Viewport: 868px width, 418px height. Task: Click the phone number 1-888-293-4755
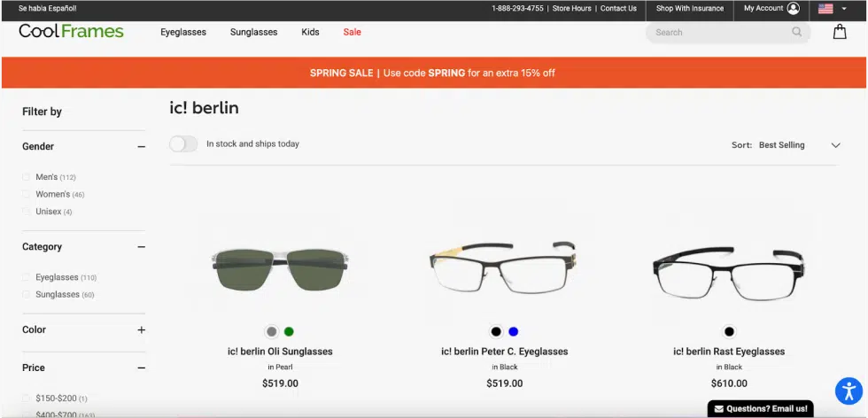[517, 8]
